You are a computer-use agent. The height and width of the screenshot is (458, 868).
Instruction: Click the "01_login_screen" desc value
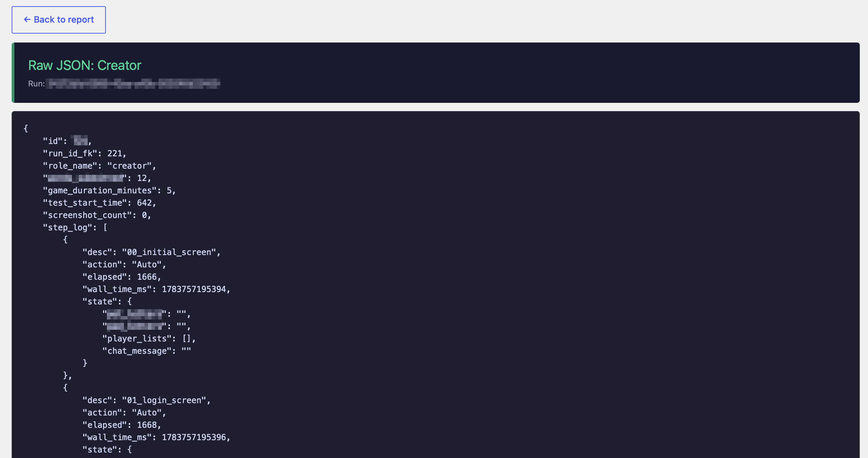coord(164,400)
